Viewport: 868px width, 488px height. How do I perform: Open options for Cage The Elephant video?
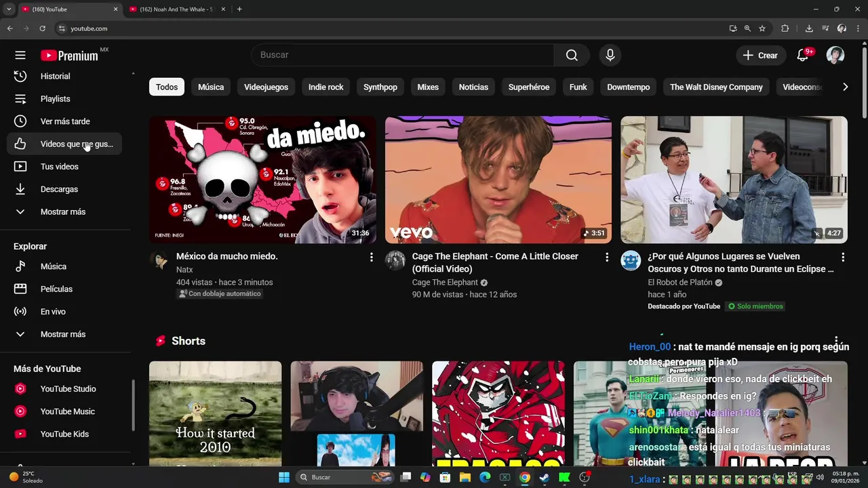pos(607,258)
